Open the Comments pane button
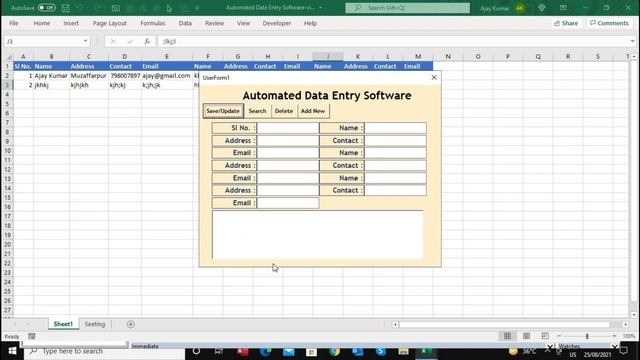 (609, 23)
